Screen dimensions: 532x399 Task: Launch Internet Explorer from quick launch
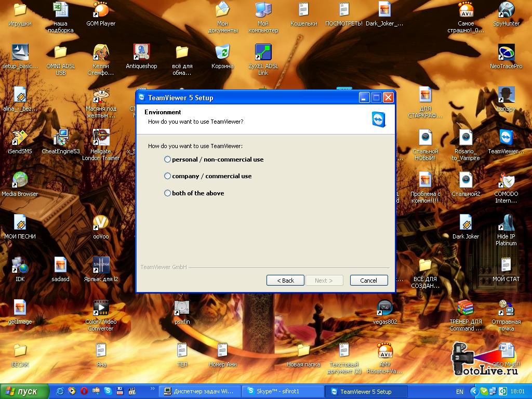(x=60, y=391)
